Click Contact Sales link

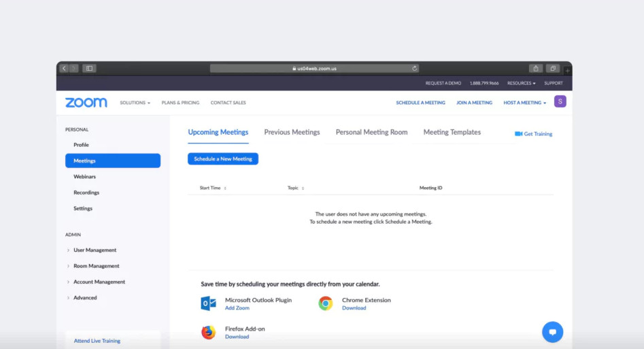228,103
